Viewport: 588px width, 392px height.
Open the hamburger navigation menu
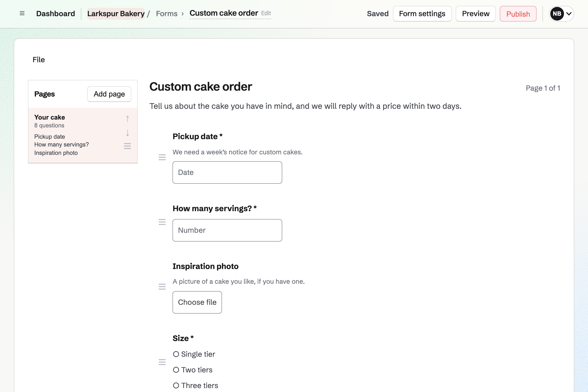pos(22,13)
